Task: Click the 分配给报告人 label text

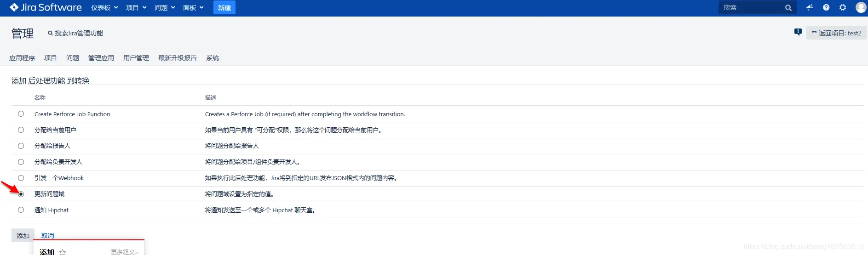Action: click(52, 146)
